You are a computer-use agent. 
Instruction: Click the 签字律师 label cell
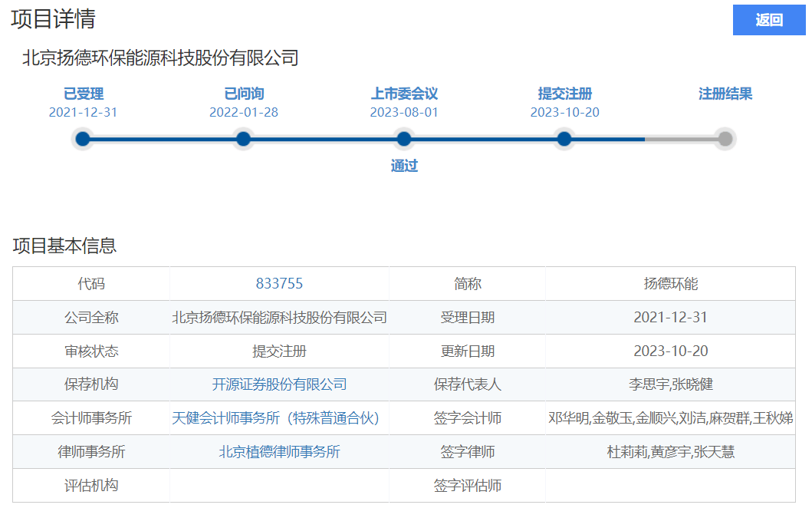(x=467, y=451)
